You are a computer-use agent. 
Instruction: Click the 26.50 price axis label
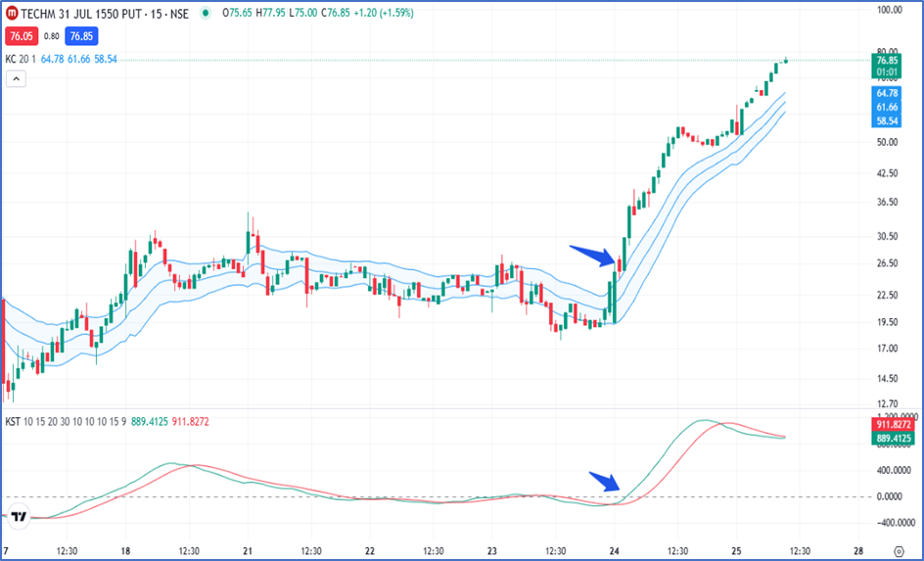pos(887,262)
